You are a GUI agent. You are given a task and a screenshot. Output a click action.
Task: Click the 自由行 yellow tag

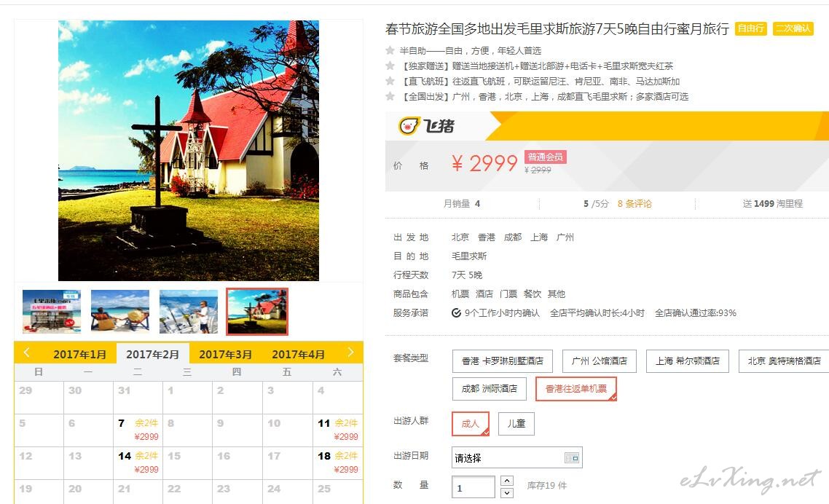(751, 28)
